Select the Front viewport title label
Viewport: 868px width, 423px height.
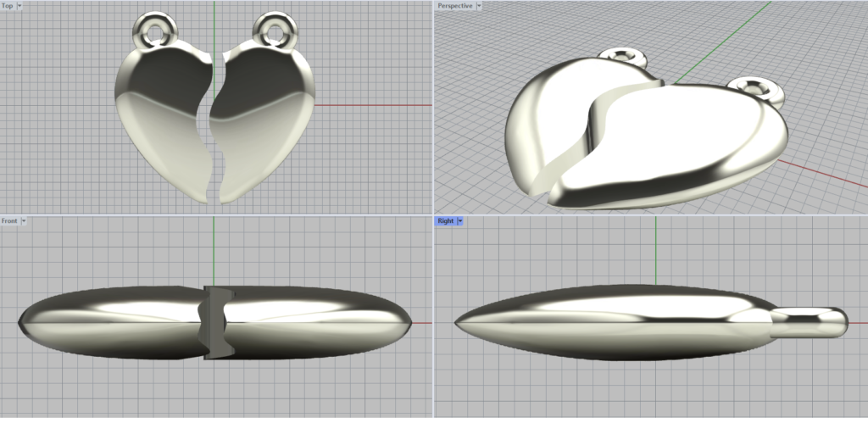(9, 221)
